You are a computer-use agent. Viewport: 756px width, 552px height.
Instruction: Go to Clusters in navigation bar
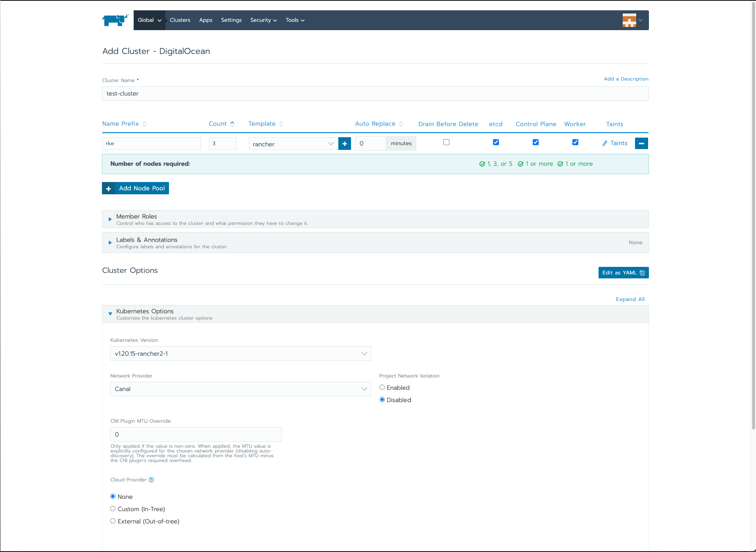180,20
